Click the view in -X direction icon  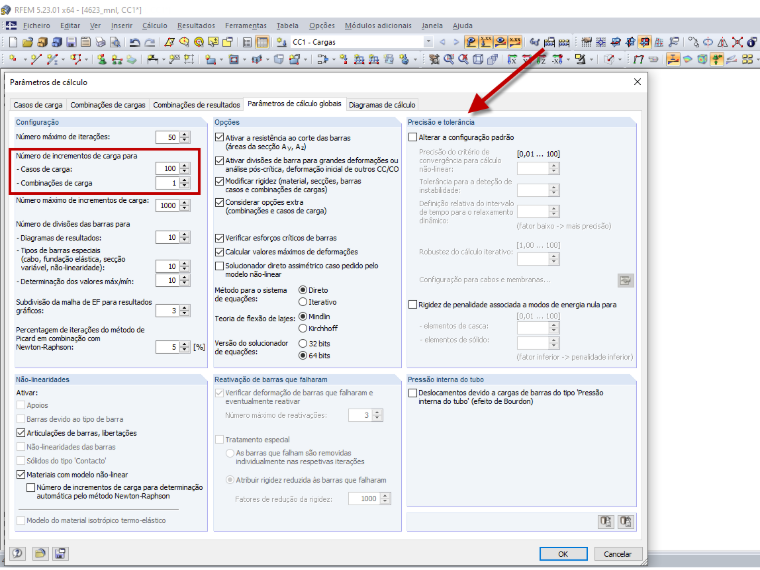[557, 59]
